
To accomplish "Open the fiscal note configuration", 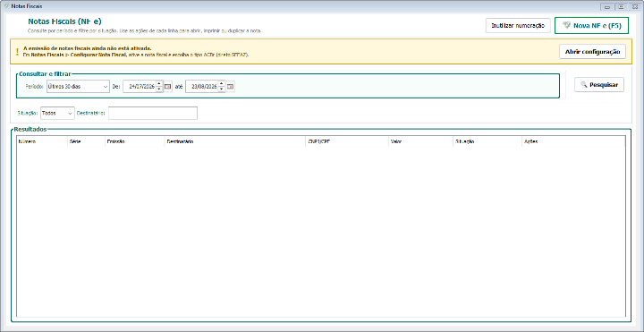I will tap(592, 52).
